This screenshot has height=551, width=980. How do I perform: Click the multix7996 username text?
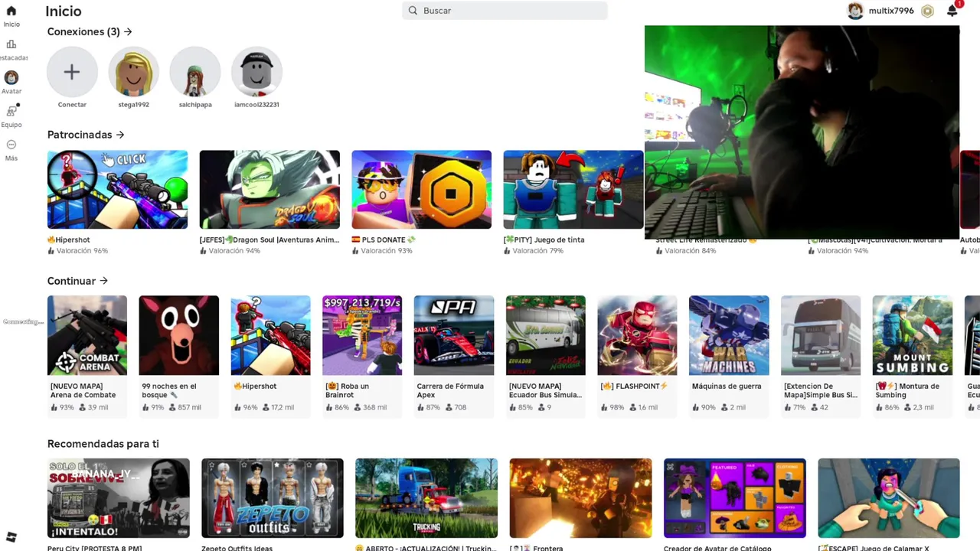(891, 11)
